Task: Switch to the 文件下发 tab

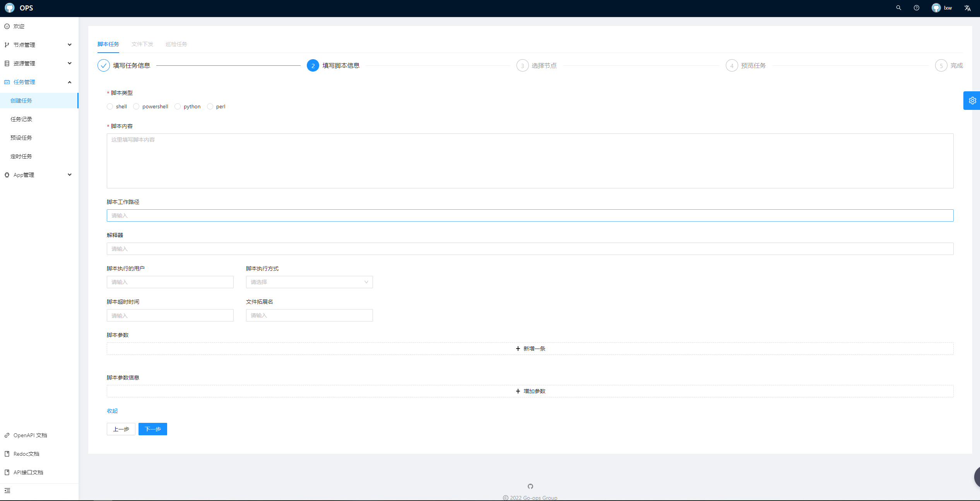Action: 142,44
